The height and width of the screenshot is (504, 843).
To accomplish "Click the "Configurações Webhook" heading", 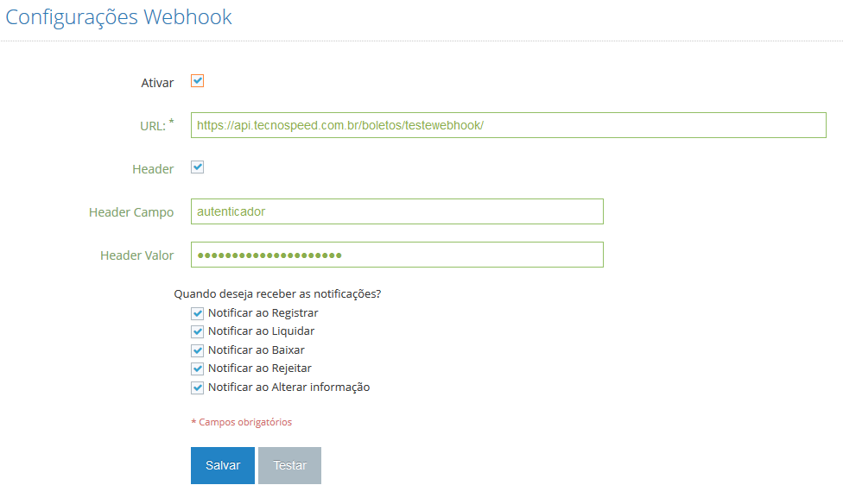I will click(118, 16).
